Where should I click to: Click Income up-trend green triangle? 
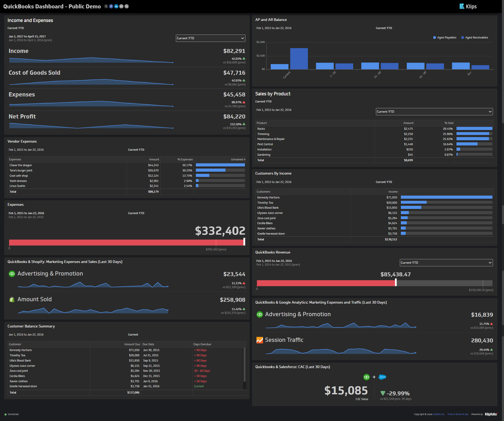click(244, 59)
